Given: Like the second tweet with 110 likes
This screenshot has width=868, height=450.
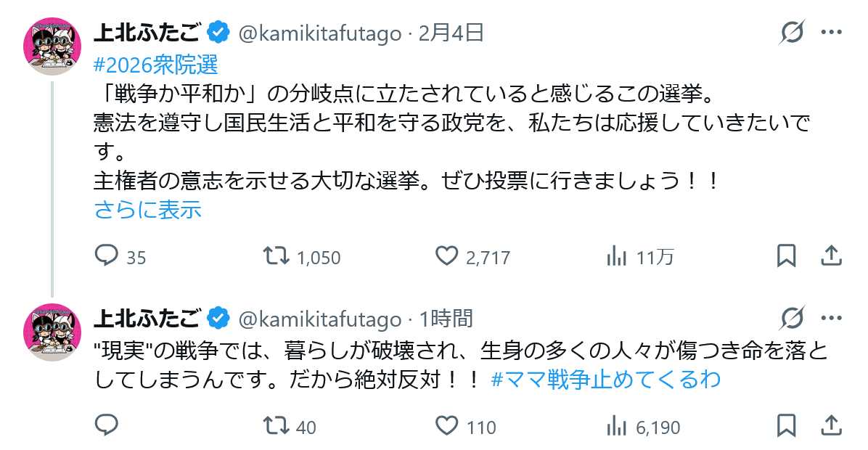Looking at the screenshot, I should point(447,426).
